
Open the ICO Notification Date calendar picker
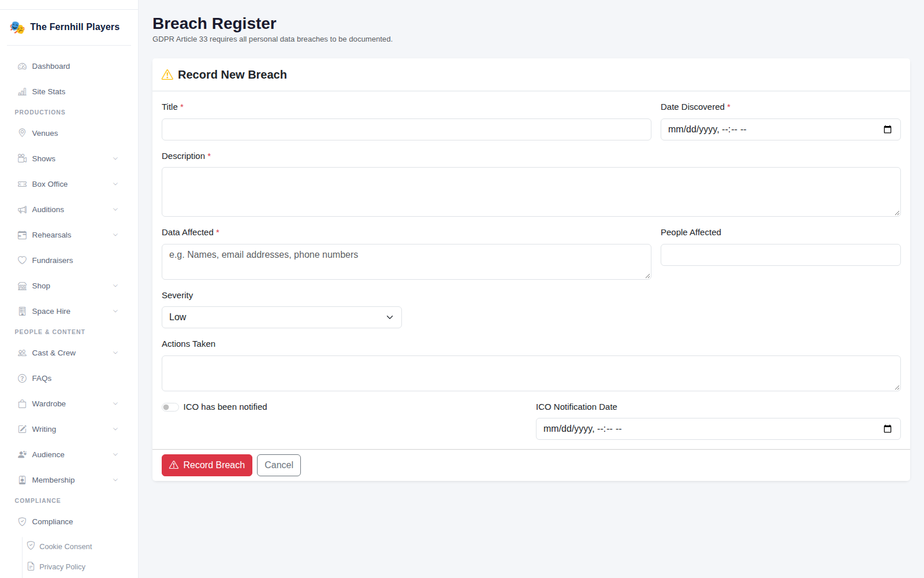point(888,429)
